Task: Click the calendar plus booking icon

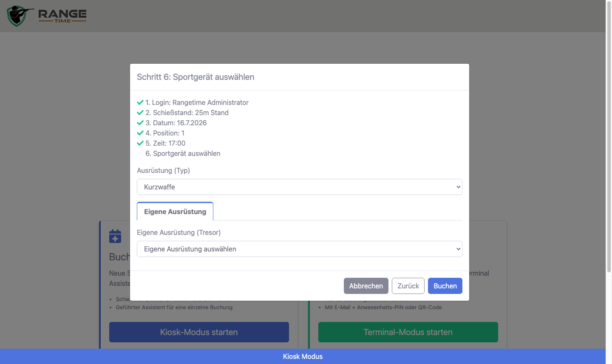Action: coord(115,236)
